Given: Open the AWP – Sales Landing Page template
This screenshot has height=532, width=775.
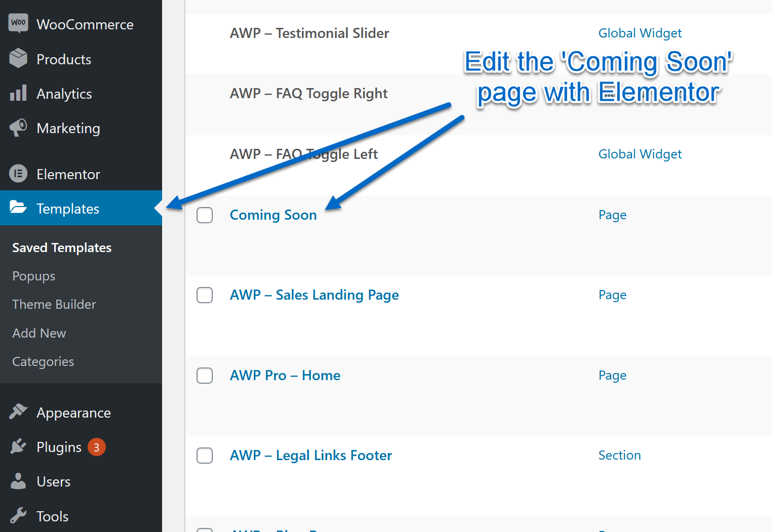Looking at the screenshot, I should coord(314,295).
